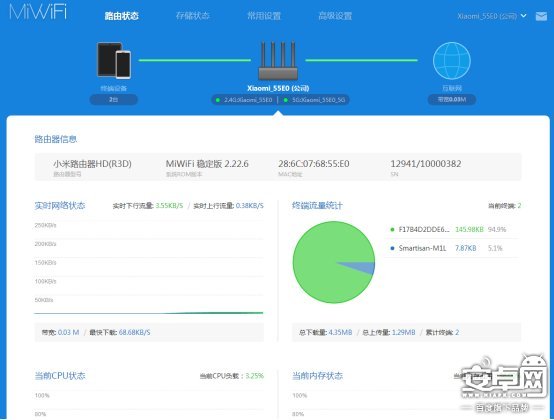Viewport: 554px width, 420px height.
Task: Click the upload rate value 0.38KB/S
Action: tap(249, 206)
